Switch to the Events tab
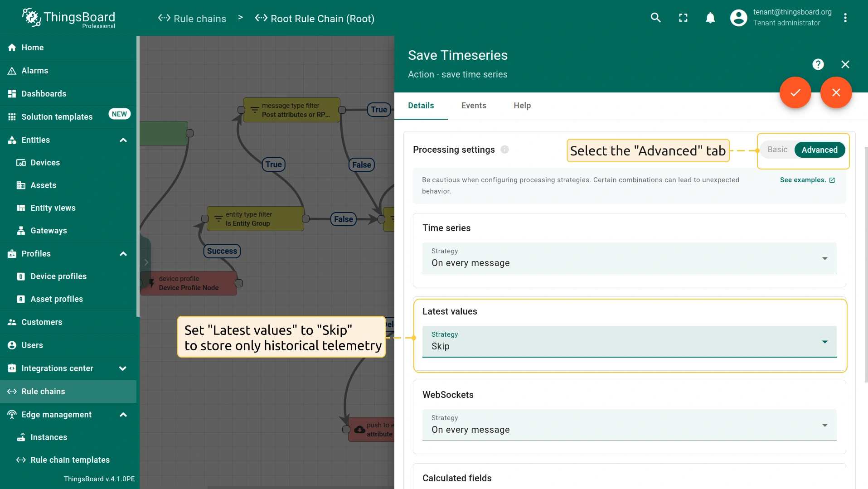 [x=474, y=106]
